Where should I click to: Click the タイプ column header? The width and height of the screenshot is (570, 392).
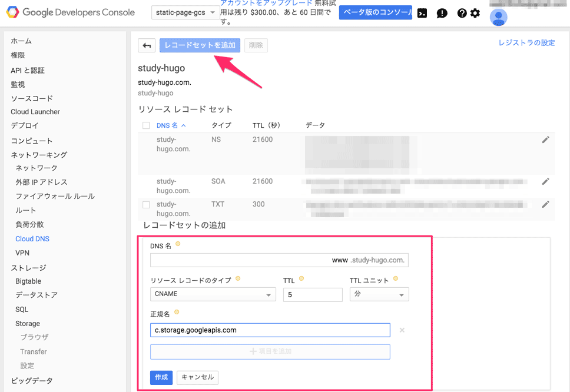221,125
